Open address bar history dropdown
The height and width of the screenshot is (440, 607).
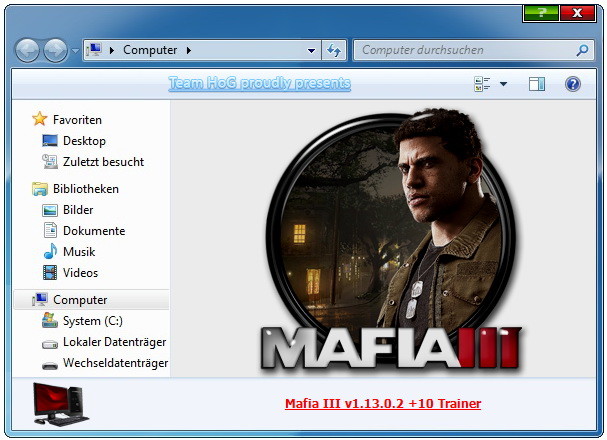click(x=311, y=50)
